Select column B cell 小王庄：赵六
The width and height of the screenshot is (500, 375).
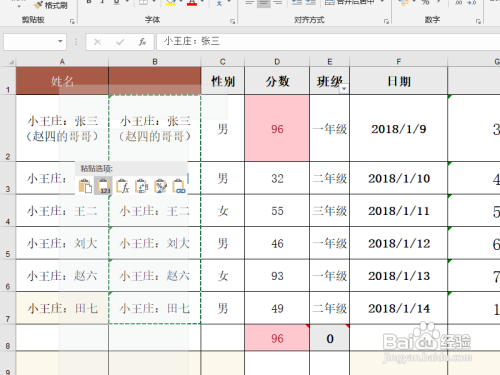tap(155, 276)
